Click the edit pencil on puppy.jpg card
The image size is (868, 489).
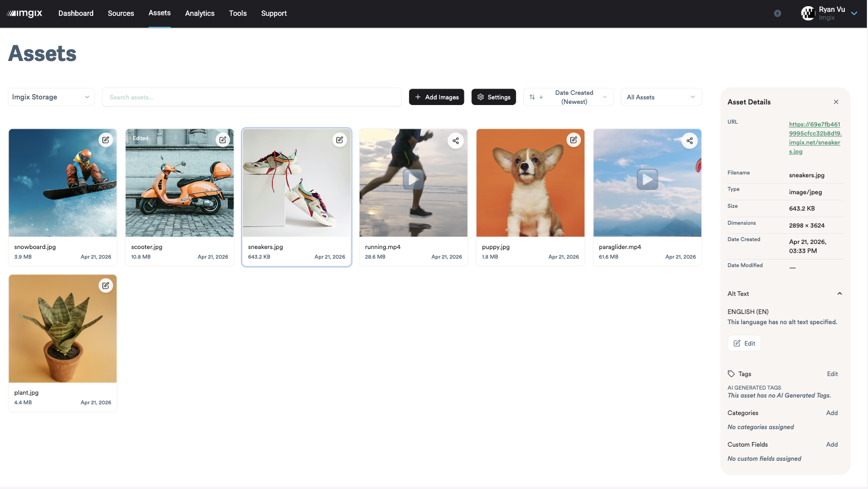[x=574, y=139]
